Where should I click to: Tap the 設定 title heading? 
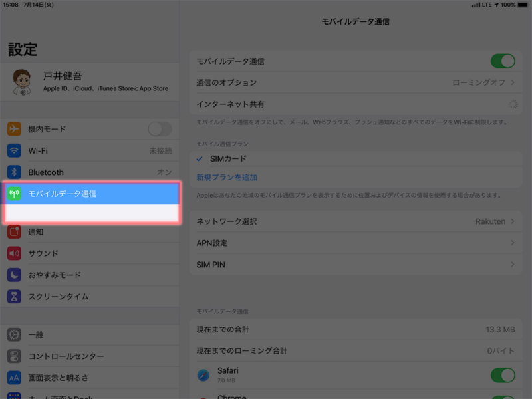click(x=23, y=49)
